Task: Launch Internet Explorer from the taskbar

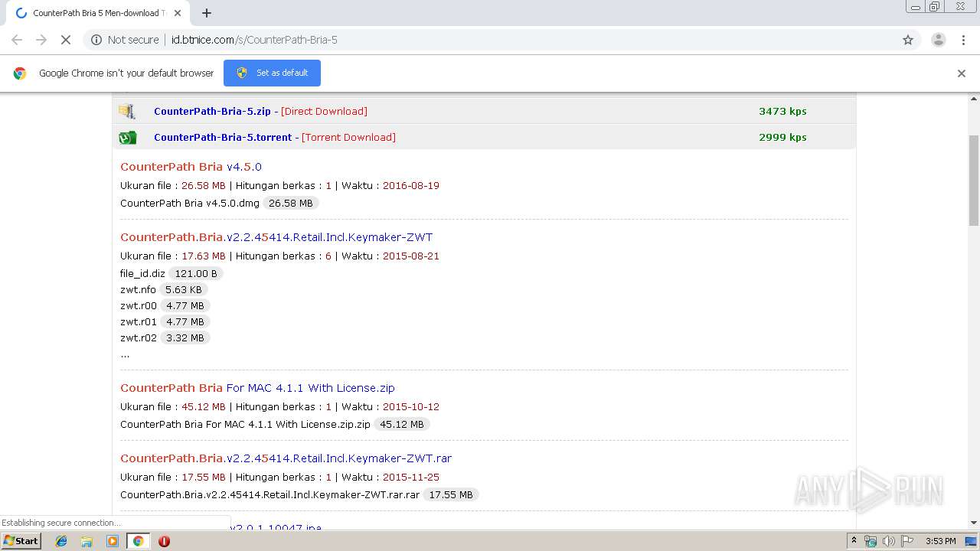Action: click(x=61, y=541)
